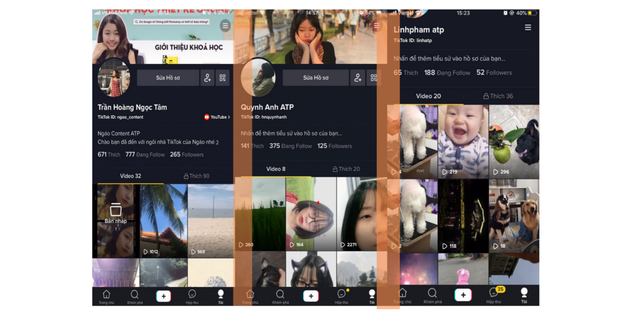The image size is (644, 322).
Task: Tap bio placeholder on Quynh Anh ATP profile
Action: coord(291,133)
